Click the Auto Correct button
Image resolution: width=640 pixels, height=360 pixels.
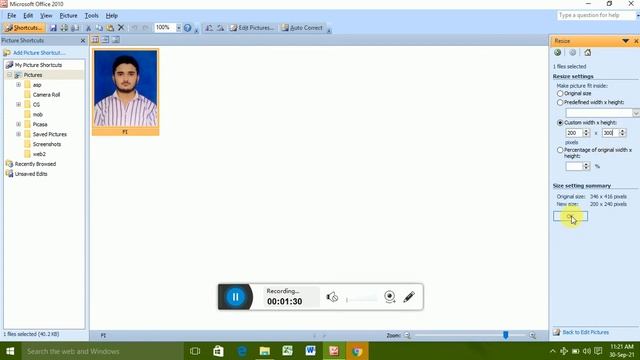pos(302,28)
